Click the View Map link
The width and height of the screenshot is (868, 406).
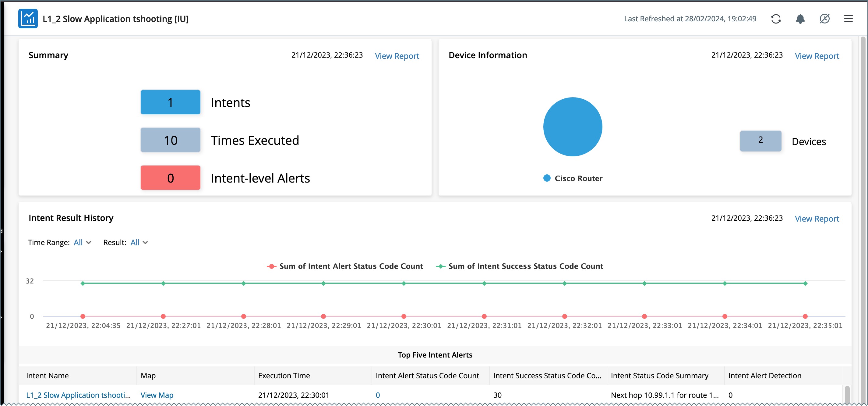[x=157, y=395]
